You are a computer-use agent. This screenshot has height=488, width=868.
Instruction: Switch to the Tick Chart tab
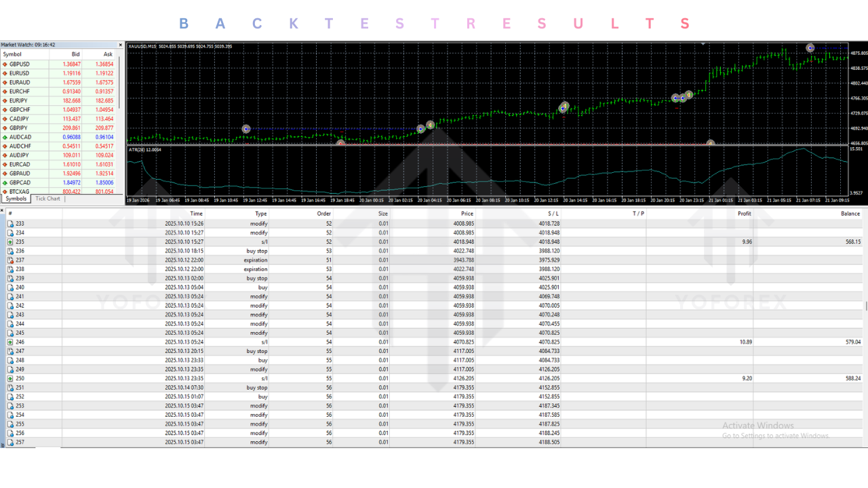coord(47,199)
